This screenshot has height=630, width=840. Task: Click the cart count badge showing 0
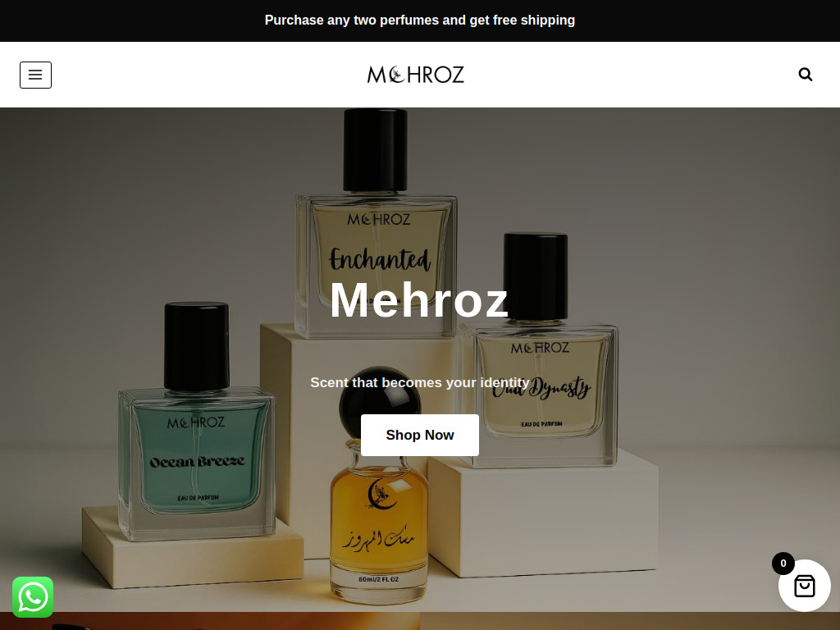tap(783, 564)
